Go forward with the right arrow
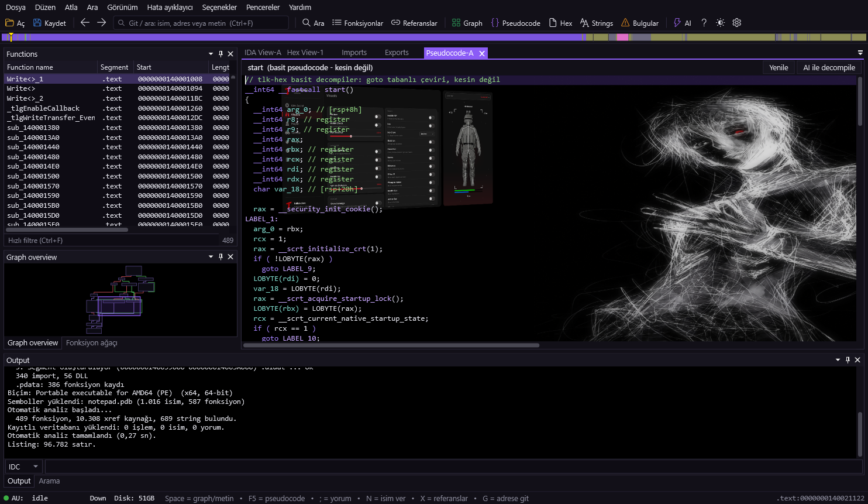 101,23
